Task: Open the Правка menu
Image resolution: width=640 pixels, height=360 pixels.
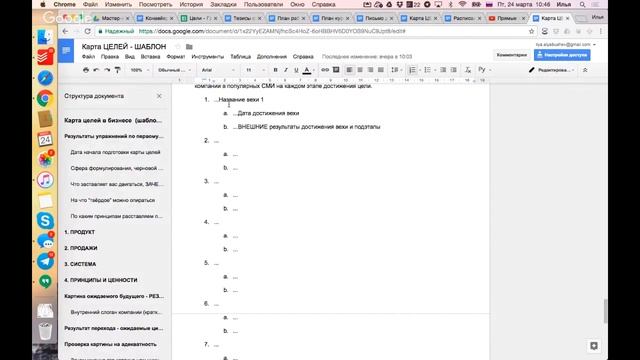Action: [x=110, y=57]
